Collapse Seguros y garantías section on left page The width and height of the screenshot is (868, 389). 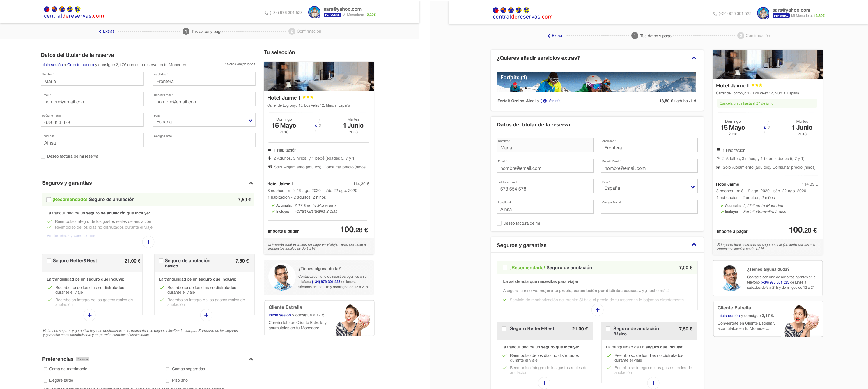(x=251, y=183)
